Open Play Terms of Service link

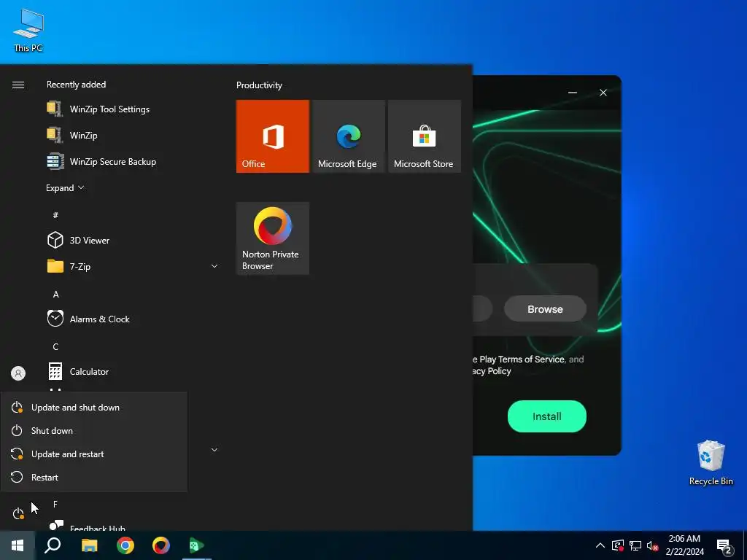[519, 359]
